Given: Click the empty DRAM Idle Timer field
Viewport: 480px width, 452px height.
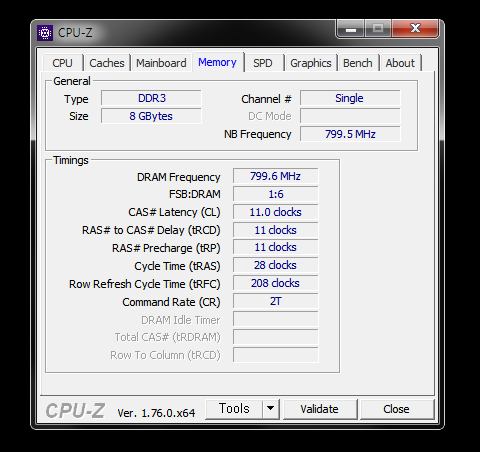Looking at the screenshot, I should 276,319.
